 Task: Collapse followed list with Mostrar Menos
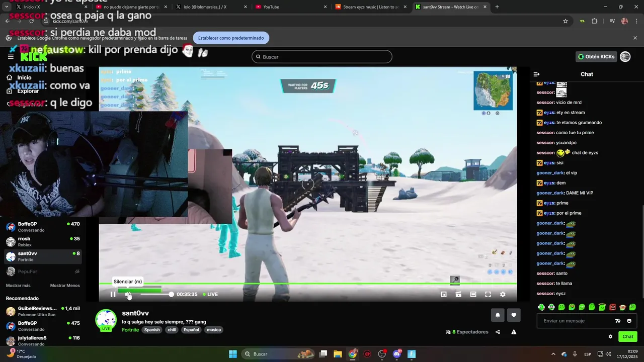65,286
